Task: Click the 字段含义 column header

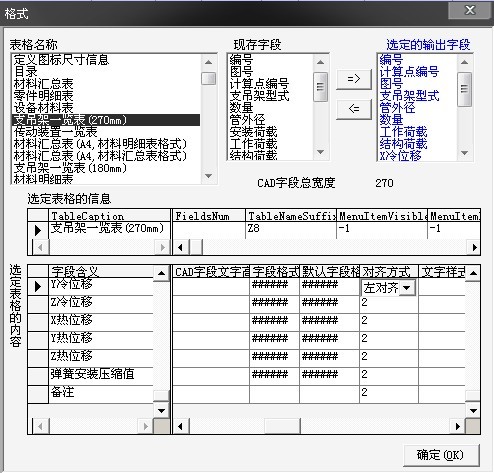Action: [101, 272]
